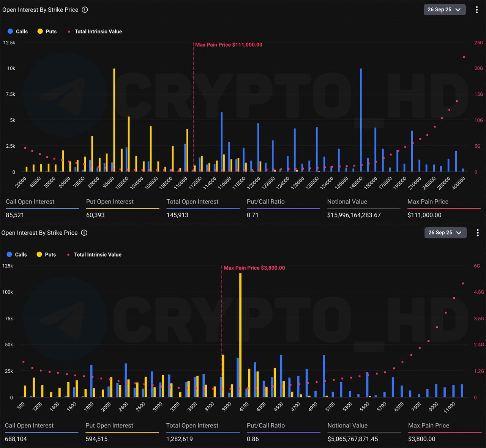Click the tall yellow put bar at 95000 strike
Image resolution: width=486 pixels, height=448 pixels.
coord(114,121)
